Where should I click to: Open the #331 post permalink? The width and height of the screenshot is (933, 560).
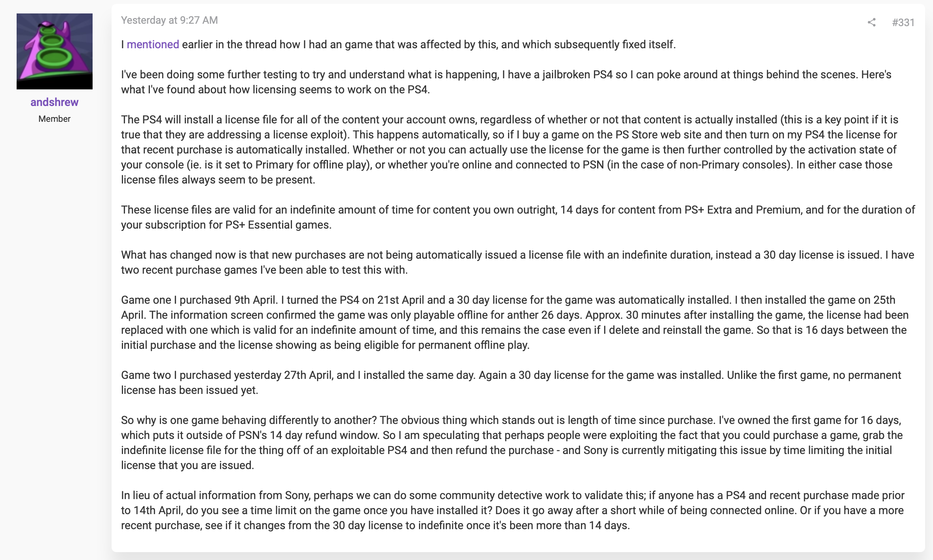tap(903, 23)
